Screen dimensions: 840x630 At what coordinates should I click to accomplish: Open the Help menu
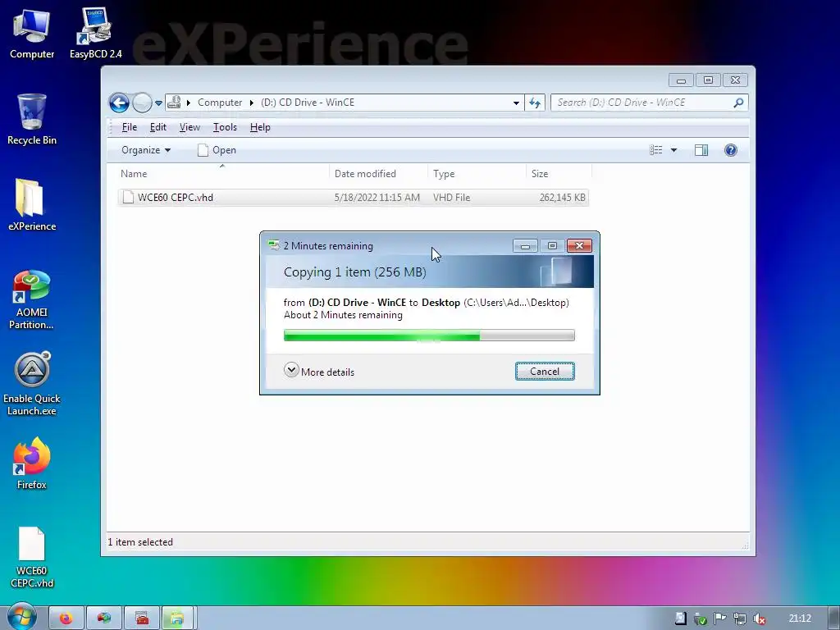pos(260,127)
